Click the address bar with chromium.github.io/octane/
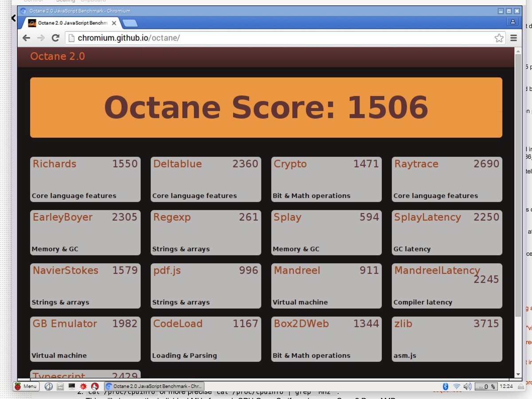This screenshot has height=399, width=532. 286,38
